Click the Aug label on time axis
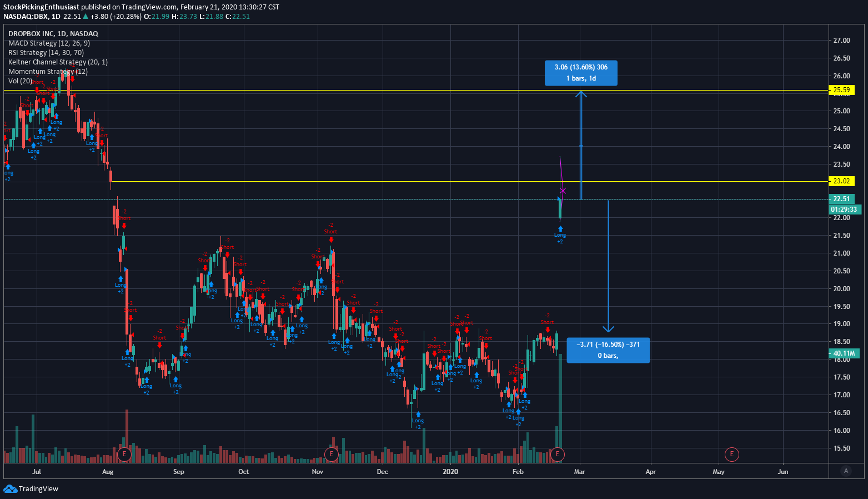This screenshot has width=868, height=499. pyautogui.click(x=108, y=472)
